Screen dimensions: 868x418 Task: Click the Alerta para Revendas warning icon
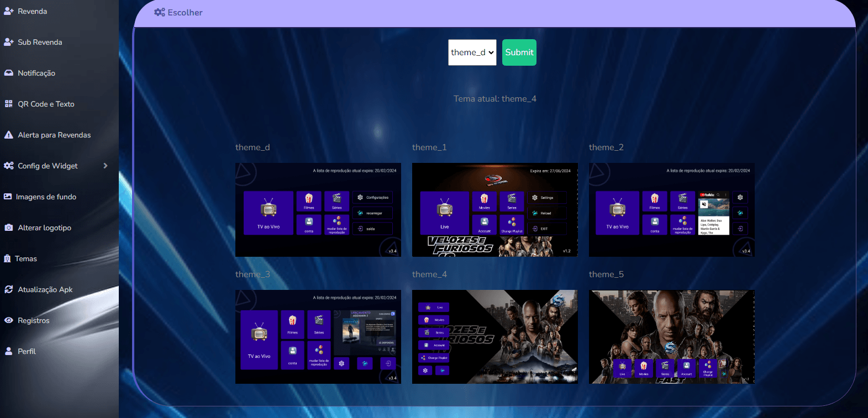coord(8,135)
